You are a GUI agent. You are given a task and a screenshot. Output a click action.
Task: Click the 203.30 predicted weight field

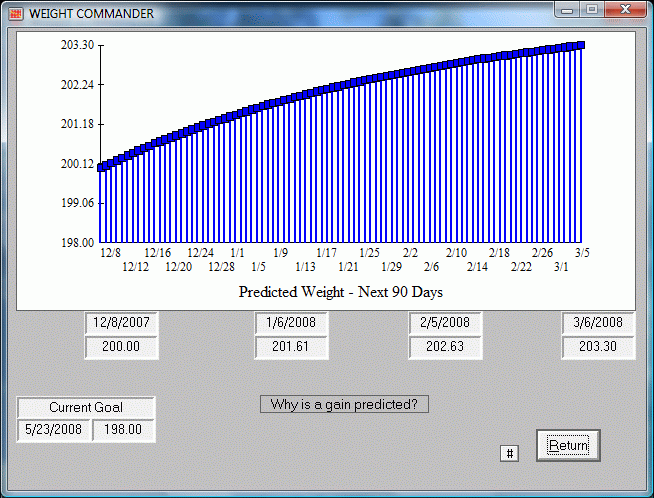click(x=598, y=347)
